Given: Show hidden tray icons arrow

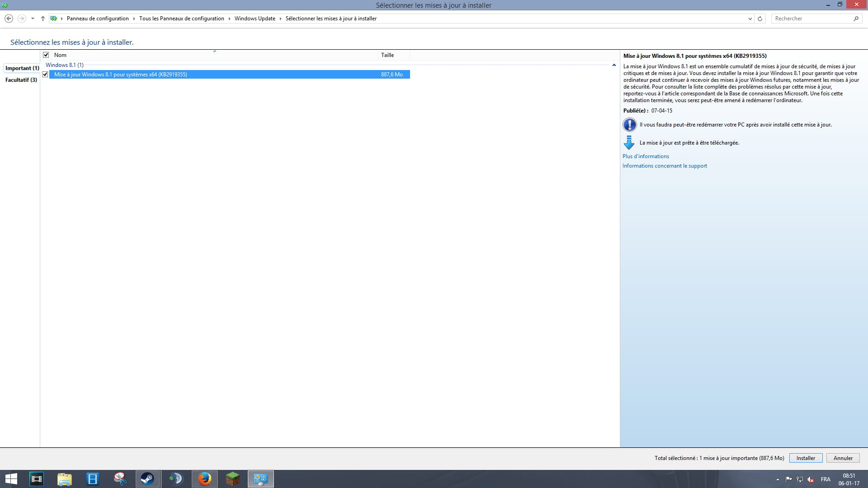Looking at the screenshot, I should pos(778,479).
